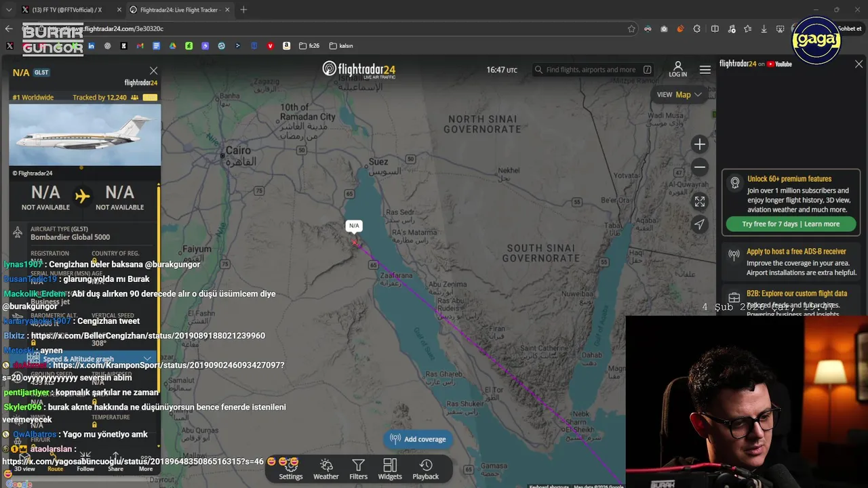Open browser split screen icon
868x488 pixels.
coord(715,28)
